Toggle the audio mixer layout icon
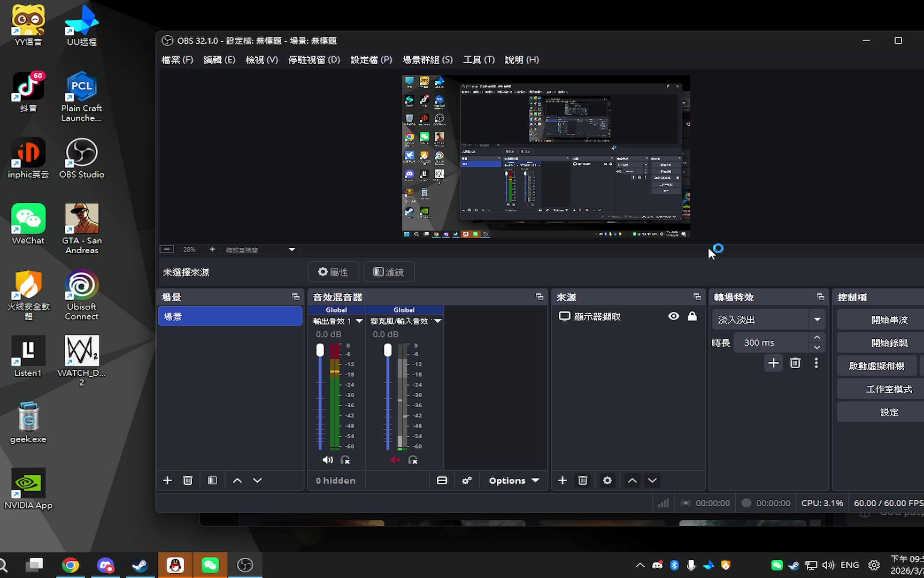The image size is (924, 578). tap(442, 481)
